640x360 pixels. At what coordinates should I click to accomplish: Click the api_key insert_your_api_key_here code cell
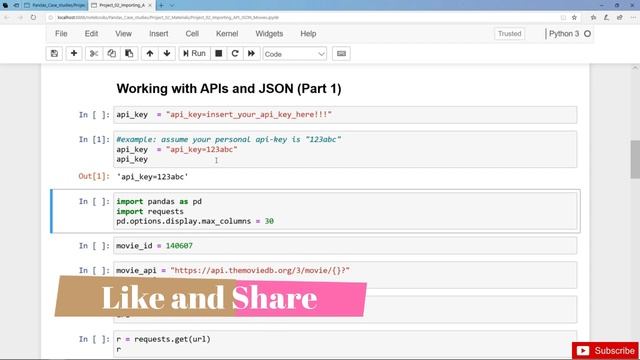point(345,115)
